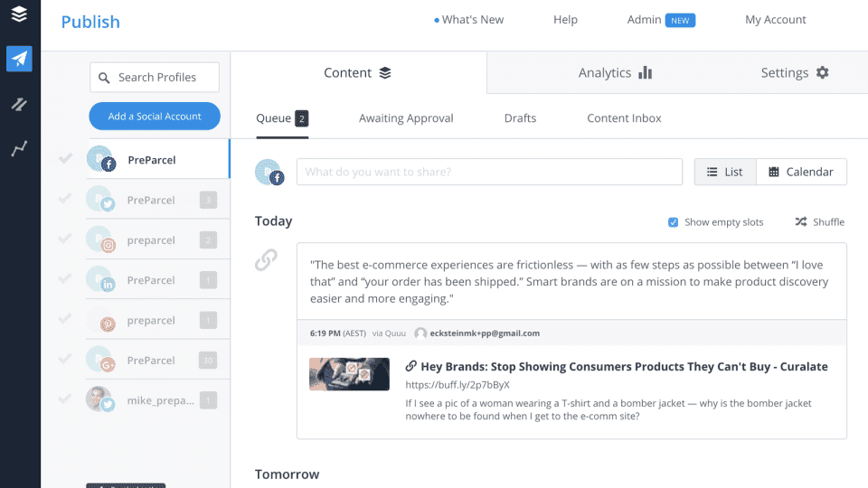Switch to Calendar view
This screenshot has height=488, width=868.
pos(801,172)
